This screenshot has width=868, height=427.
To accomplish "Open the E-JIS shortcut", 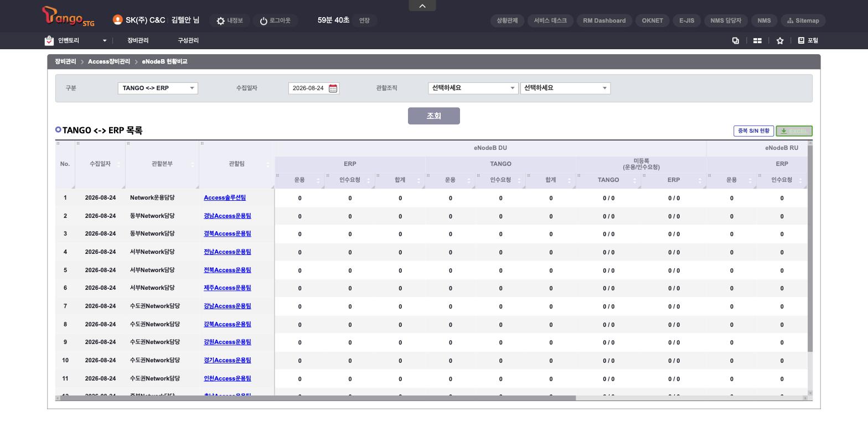I will 686,20.
